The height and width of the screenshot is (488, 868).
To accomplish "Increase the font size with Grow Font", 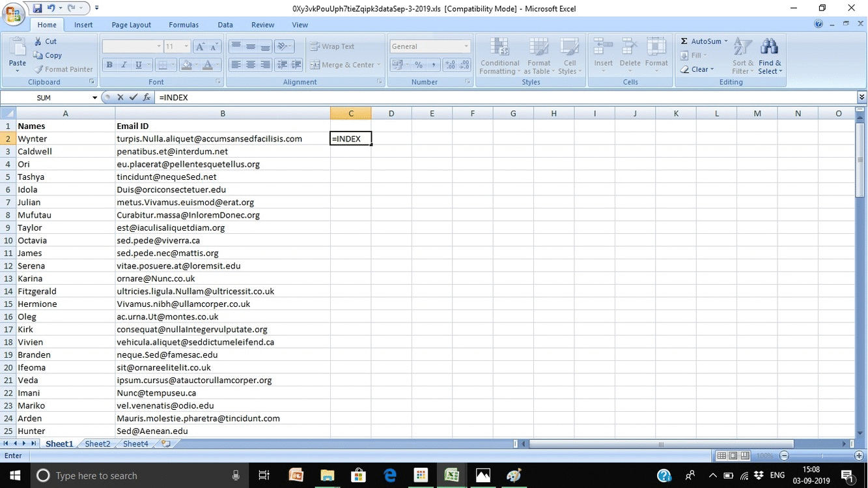I will 201,46.
